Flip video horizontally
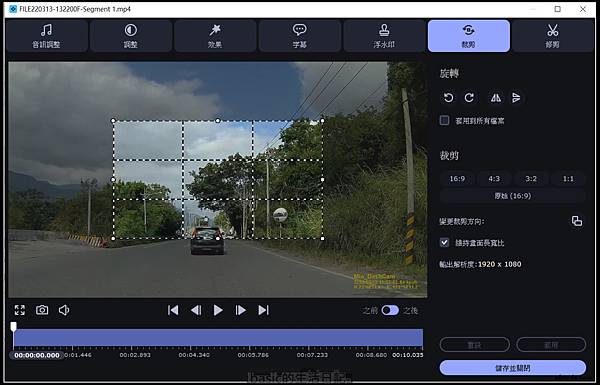The height and width of the screenshot is (385, 600). coord(496,98)
